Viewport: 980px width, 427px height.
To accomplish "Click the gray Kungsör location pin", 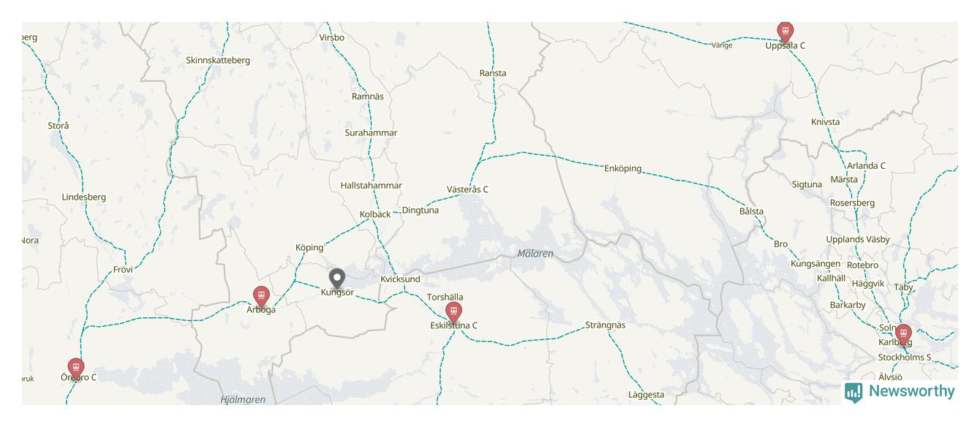I will pyautogui.click(x=336, y=279).
